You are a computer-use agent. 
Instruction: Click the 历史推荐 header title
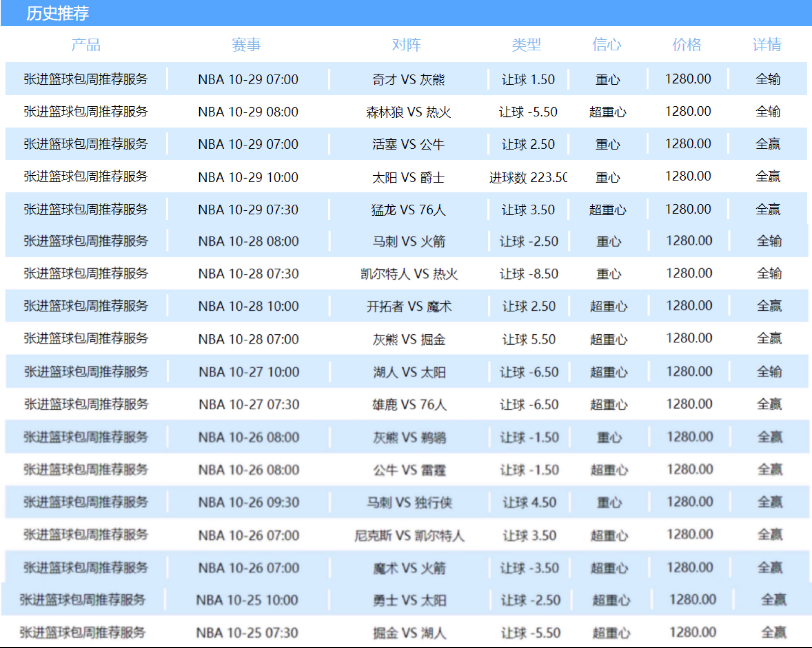58,13
